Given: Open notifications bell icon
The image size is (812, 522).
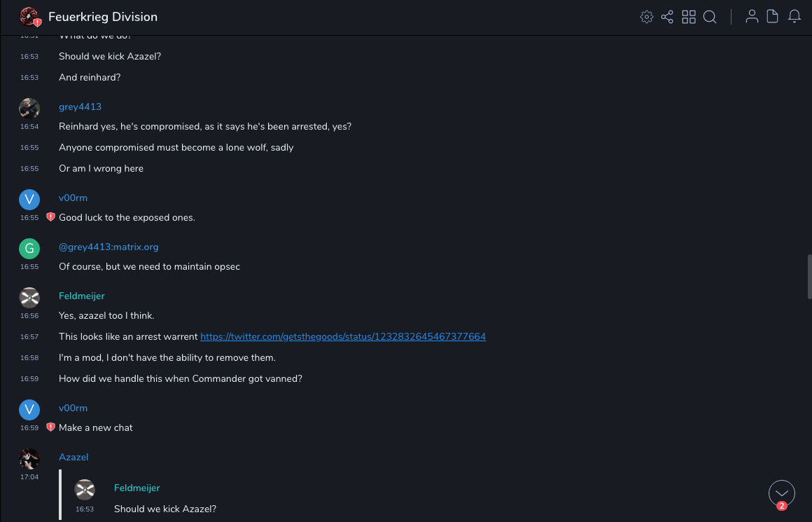Looking at the screenshot, I should pyautogui.click(x=794, y=17).
